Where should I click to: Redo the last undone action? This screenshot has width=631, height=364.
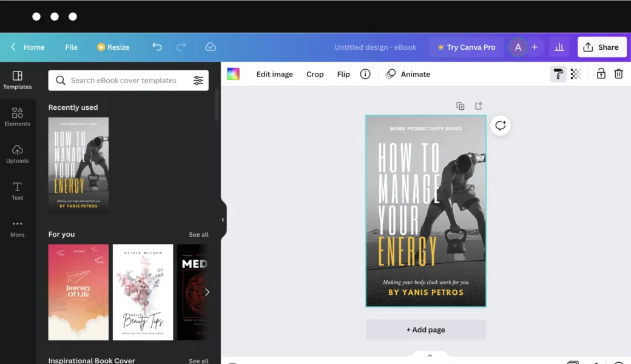coord(181,47)
